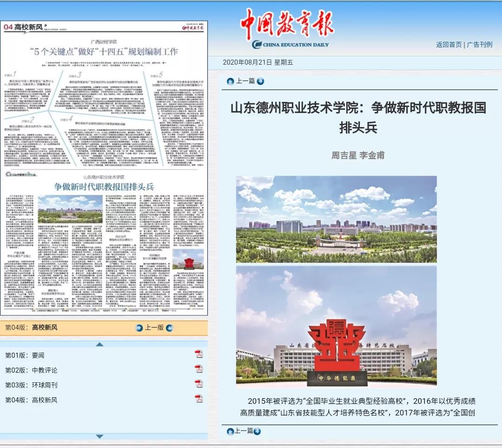Screen dimensions: 502x448
Task: Click the PDF icon for 第03版 环球周刊
Action: pos(198,384)
